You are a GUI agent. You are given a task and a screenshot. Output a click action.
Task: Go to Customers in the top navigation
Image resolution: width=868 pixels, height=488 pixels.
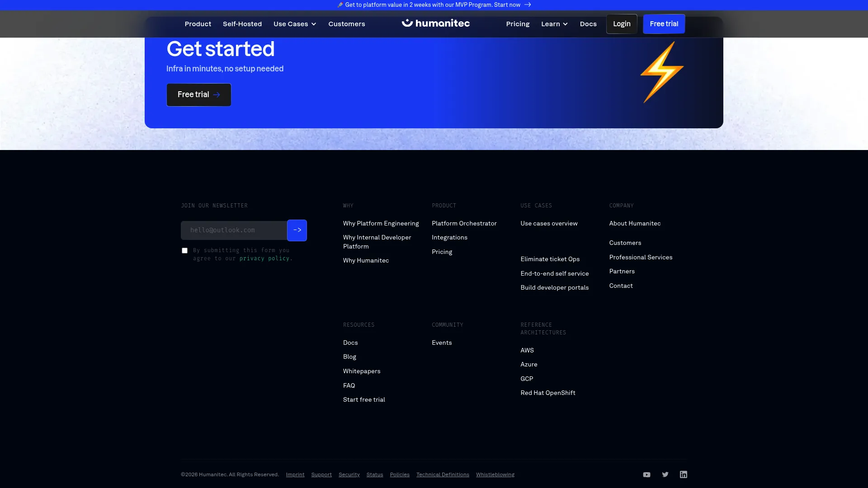pyautogui.click(x=347, y=24)
